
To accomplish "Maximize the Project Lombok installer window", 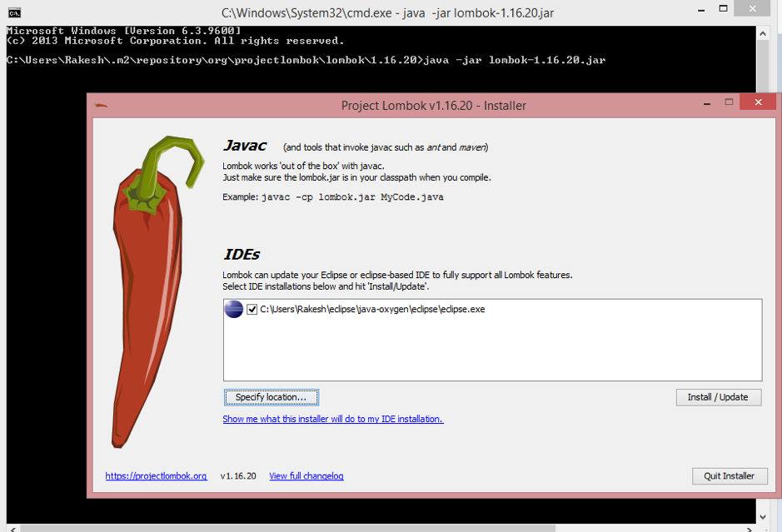I will pos(729,102).
